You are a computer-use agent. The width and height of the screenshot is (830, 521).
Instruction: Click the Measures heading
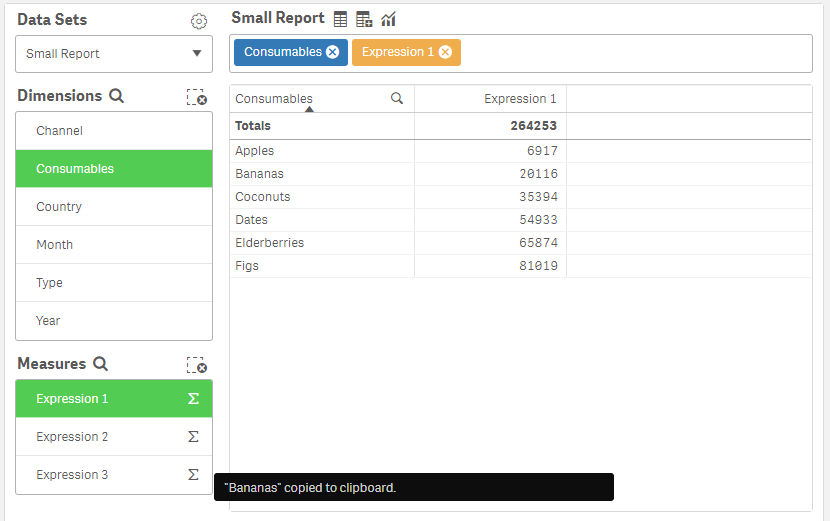click(51, 364)
